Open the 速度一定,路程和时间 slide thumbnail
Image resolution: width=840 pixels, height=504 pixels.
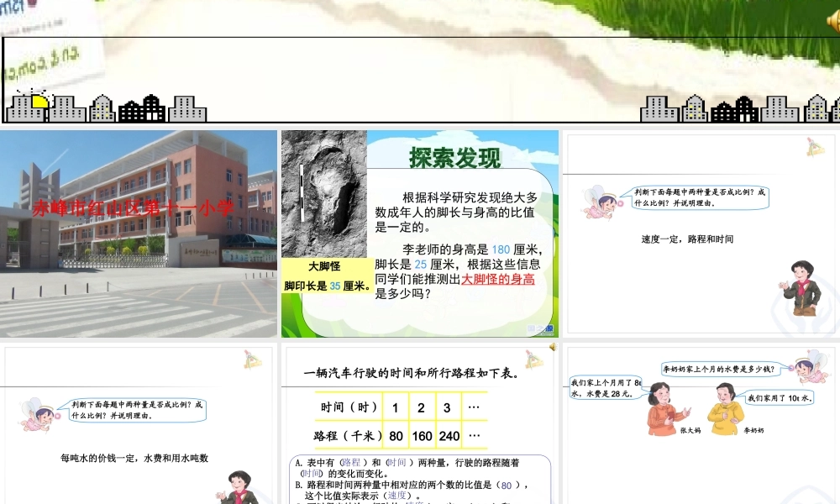(x=701, y=234)
